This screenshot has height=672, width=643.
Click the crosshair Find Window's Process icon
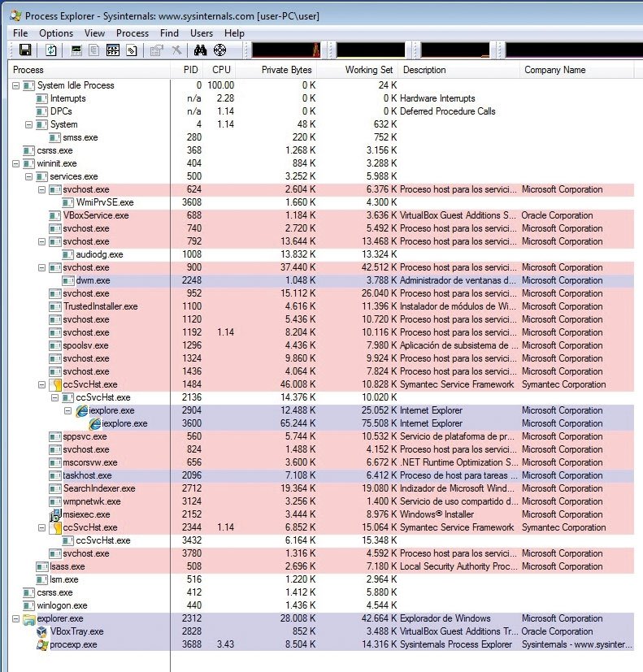pos(220,50)
